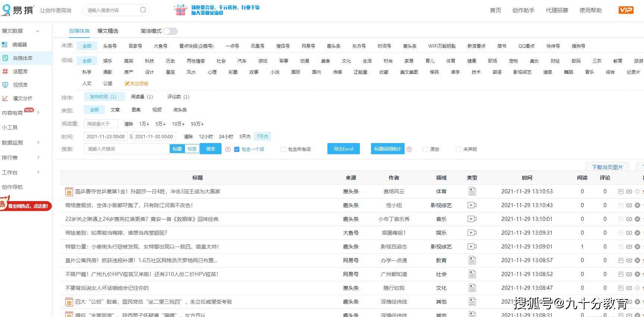Screen dimensions: 644x317
Task: Click the circle disc icon in 13:10:01 row
Action: [637, 219]
